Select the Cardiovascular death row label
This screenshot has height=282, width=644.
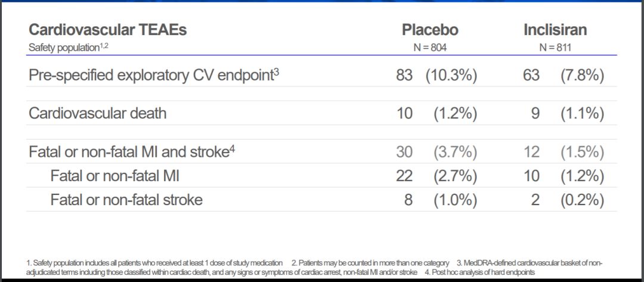pyautogui.click(x=97, y=113)
